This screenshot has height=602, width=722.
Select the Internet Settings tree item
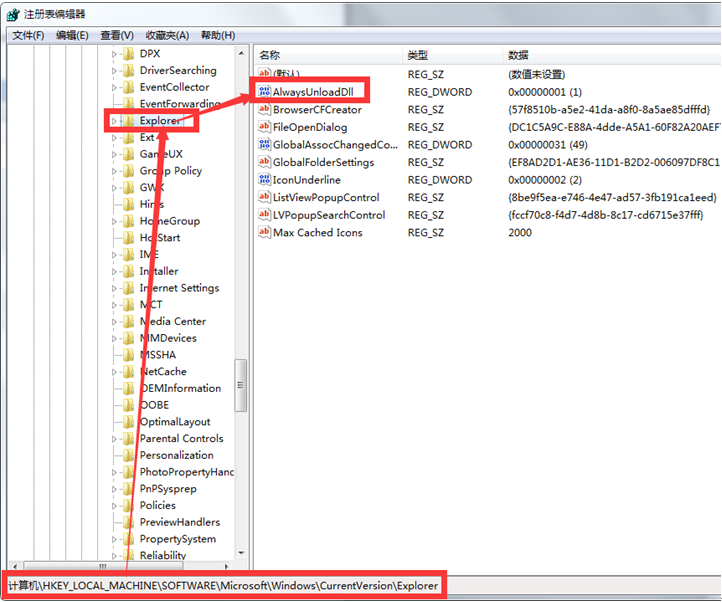tap(180, 288)
